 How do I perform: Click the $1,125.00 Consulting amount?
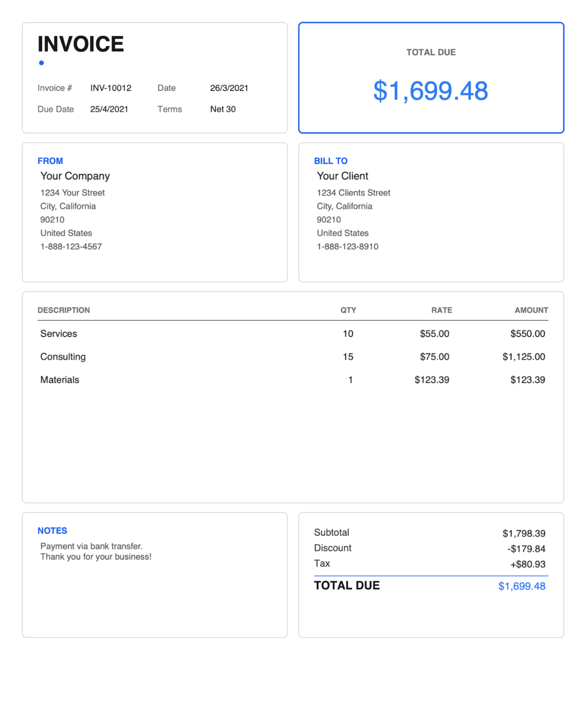point(524,357)
